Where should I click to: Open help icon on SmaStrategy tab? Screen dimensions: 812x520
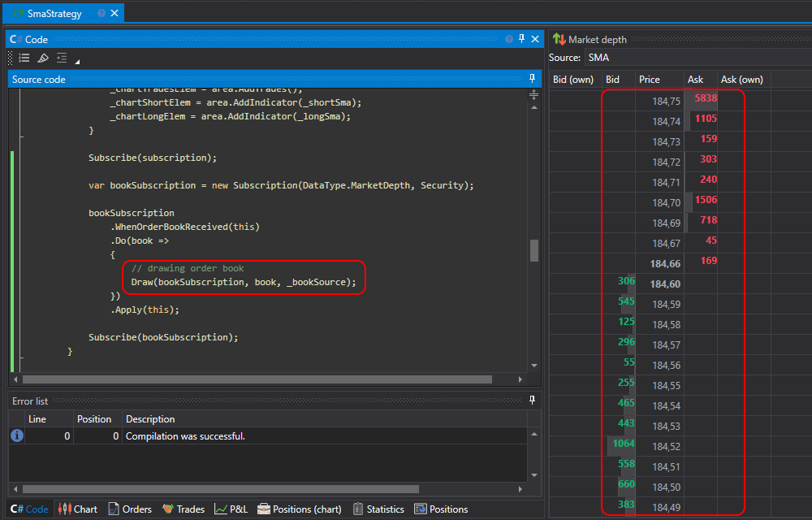101,14
